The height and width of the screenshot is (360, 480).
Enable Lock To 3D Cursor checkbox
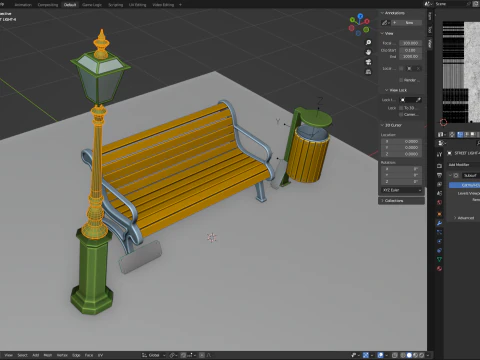point(401,108)
